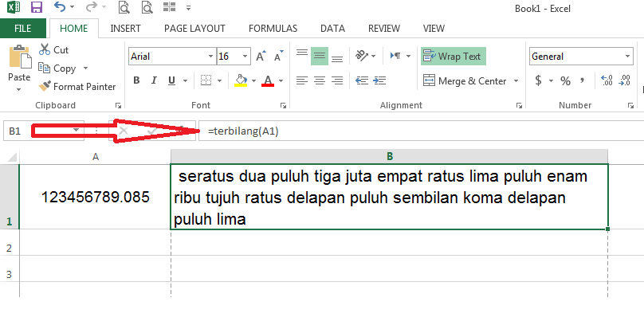The height and width of the screenshot is (325, 644).
Task: Open the Font dialog box launcher
Action: pyautogui.click(x=283, y=105)
